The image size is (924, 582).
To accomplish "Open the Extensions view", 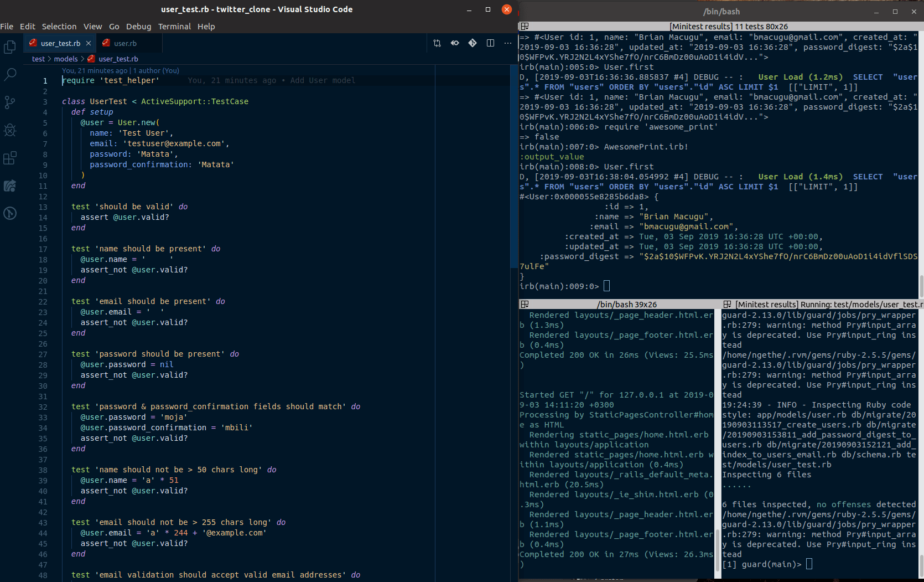I will tap(10, 158).
